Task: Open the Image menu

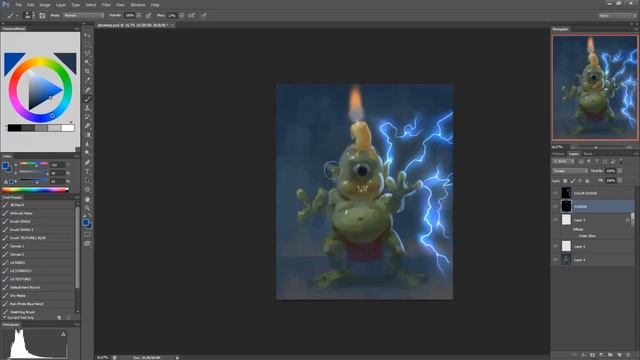Action: pos(45,5)
